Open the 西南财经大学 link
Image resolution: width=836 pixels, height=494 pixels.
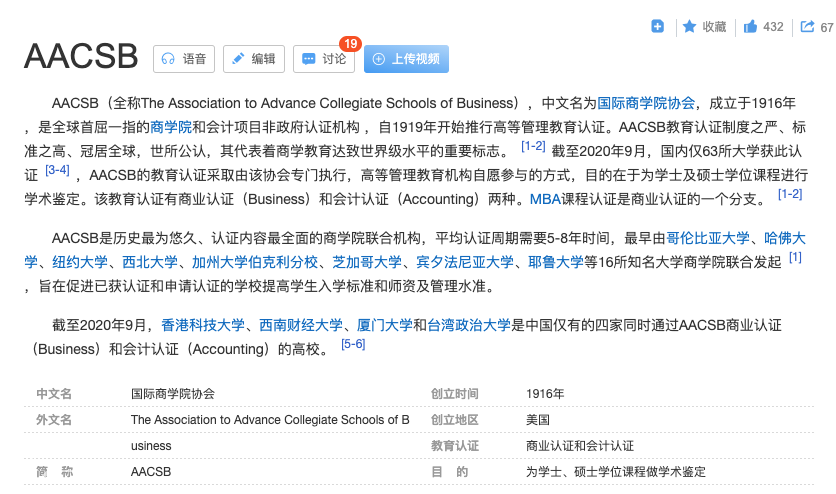click(x=301, y=325)
